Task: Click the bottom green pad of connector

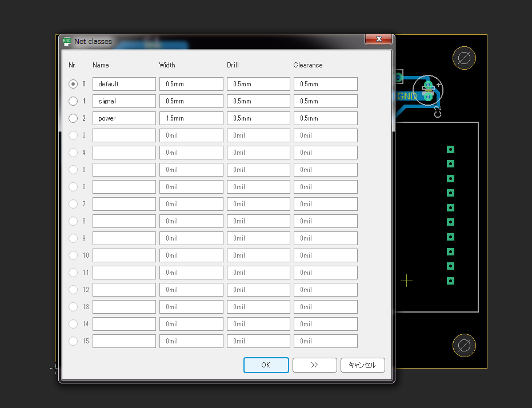Action: 450,281
